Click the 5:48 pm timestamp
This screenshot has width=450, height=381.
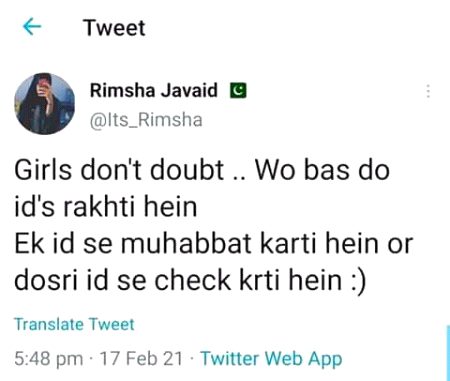tap(49, 359)
